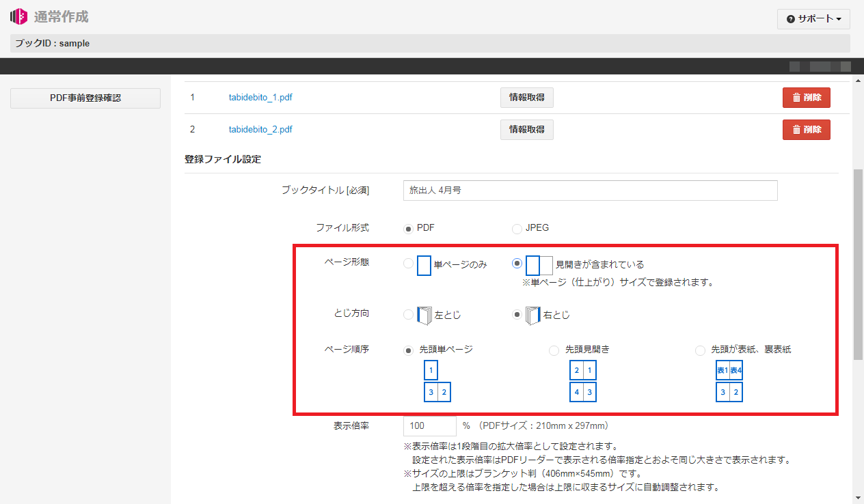Click the right-binding (右とじ) book icon

[533, 316]
